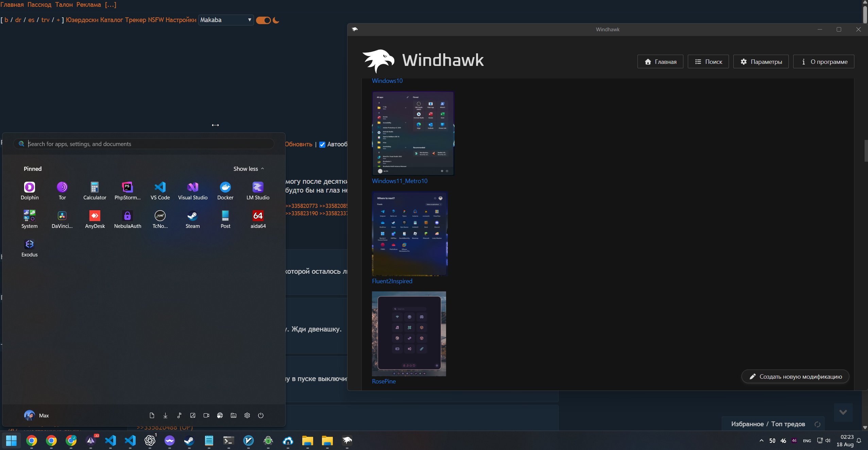Open ChatGPT from the taskbar
Image resolution: width=868 pixels, height=450 pixels.
tap(150, 440)
